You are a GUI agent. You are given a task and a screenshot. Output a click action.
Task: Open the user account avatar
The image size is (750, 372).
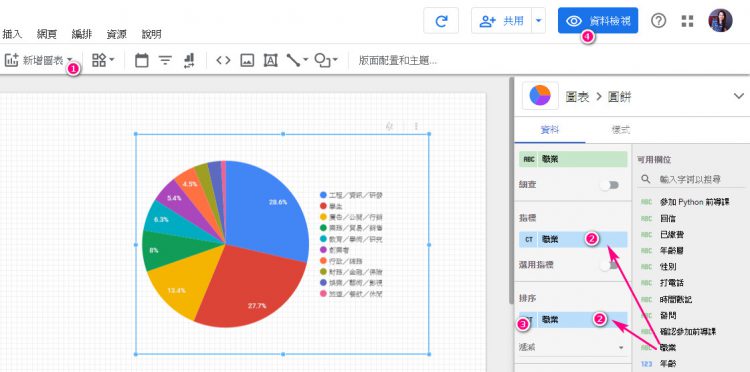(x=720, y=21)
